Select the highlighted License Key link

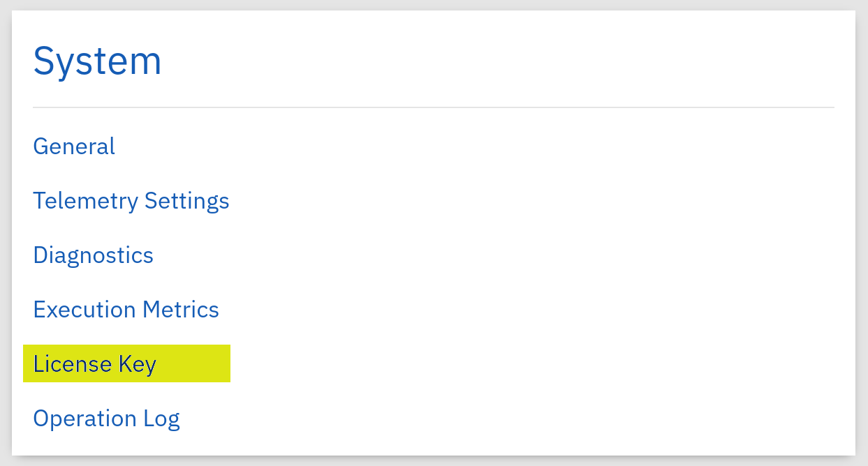pyautogui.click(x=94, y=363)
